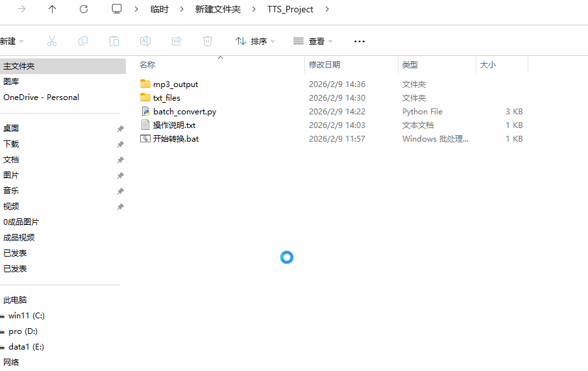Click the pin icon next to 下载
The image size is (588, 371).
120,144
